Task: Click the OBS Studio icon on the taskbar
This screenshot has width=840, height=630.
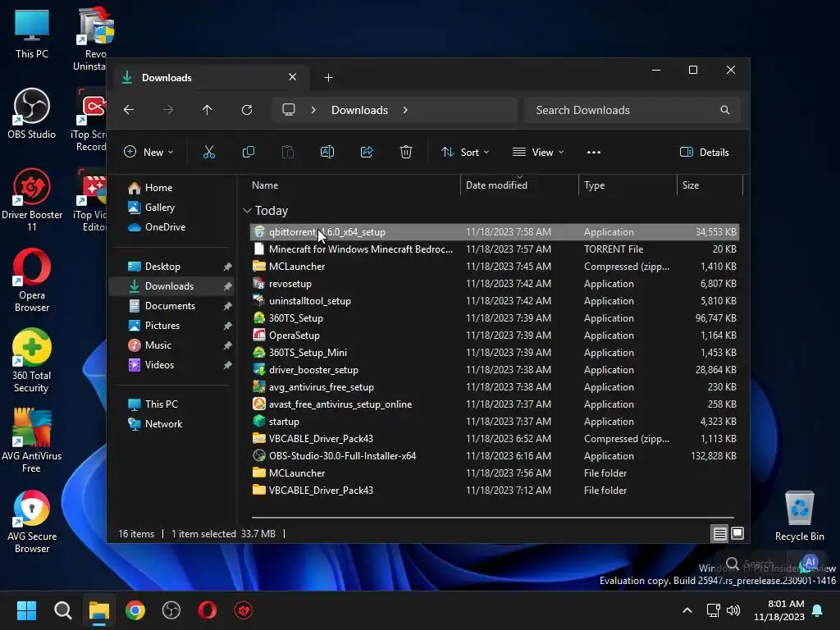Action: [x=171, y=610]
